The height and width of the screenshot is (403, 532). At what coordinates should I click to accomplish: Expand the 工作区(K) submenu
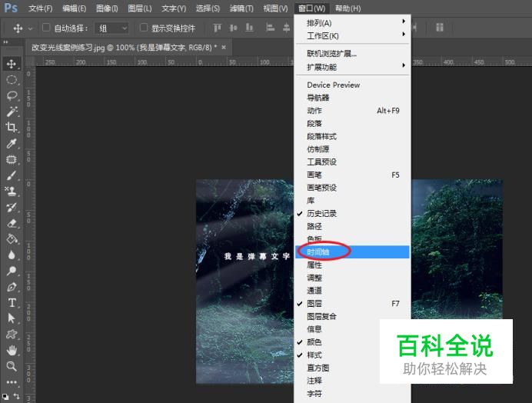[352, 36]
